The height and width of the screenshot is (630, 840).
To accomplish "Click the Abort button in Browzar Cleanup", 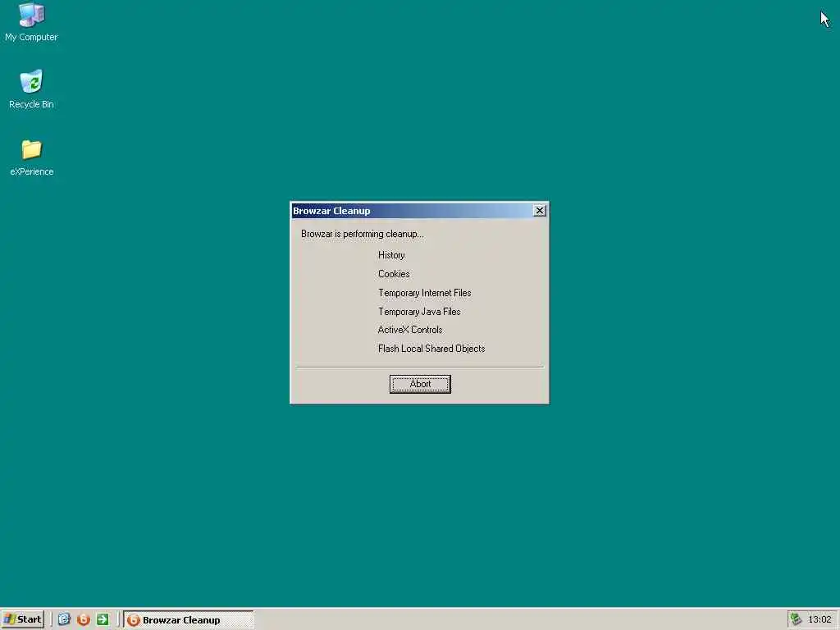I will click(420, 384).
